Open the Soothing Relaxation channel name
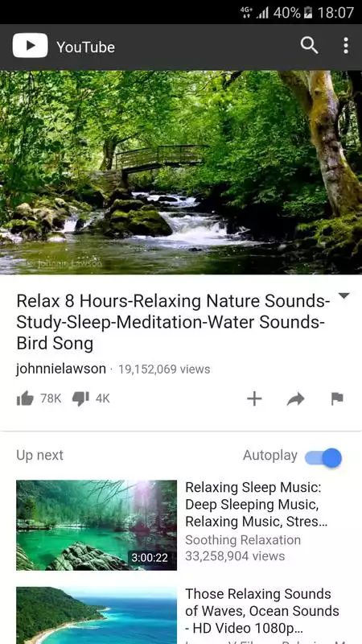This screenshot has width=362, height=644. click(243, 539)
